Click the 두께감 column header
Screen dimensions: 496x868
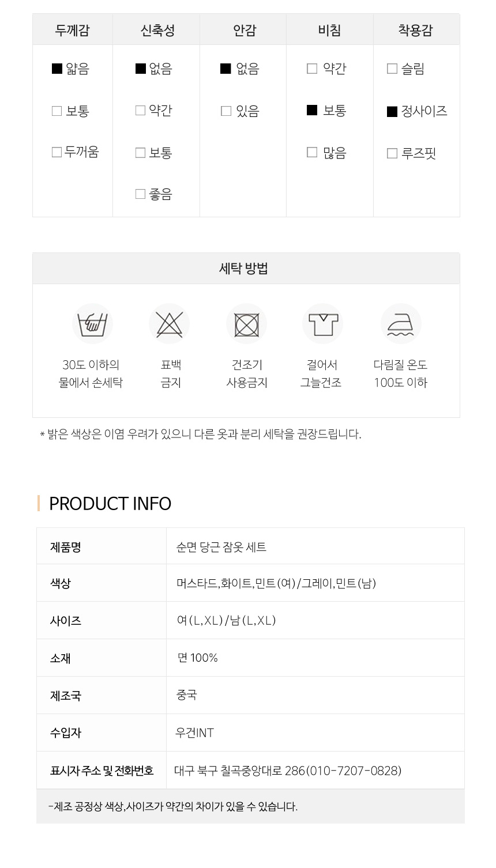(x=72, y=30)
